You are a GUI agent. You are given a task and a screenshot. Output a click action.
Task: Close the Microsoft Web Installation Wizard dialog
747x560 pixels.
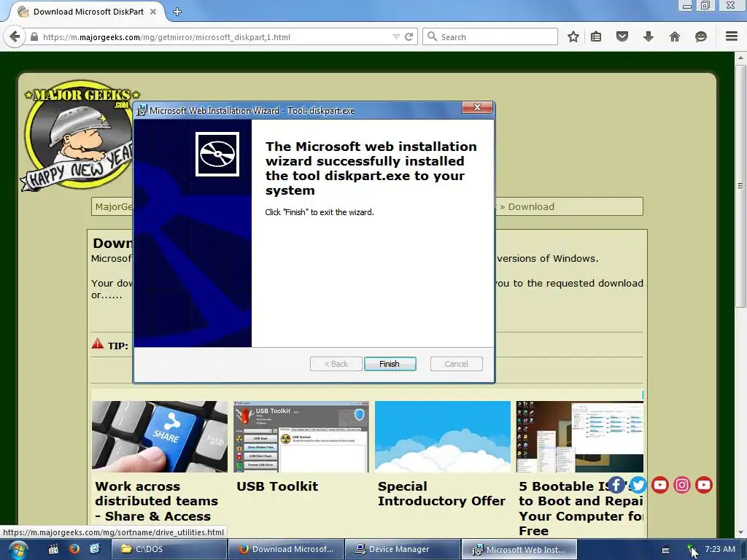tap(477, 108)
